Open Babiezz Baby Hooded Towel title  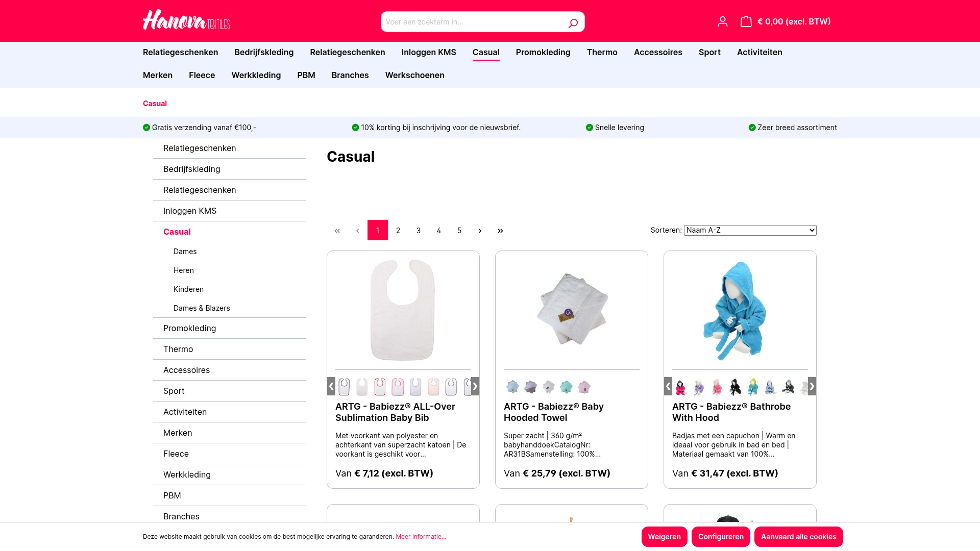tap(554, 412)
